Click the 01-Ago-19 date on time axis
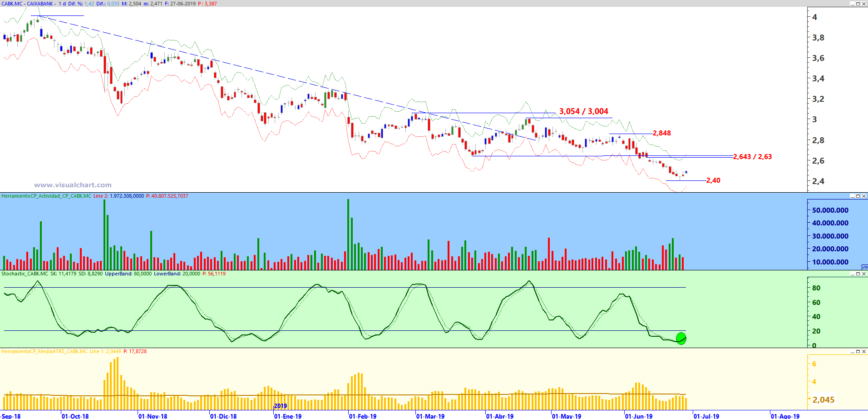Screen dimensions: 868x419 (x=785, y=416)
